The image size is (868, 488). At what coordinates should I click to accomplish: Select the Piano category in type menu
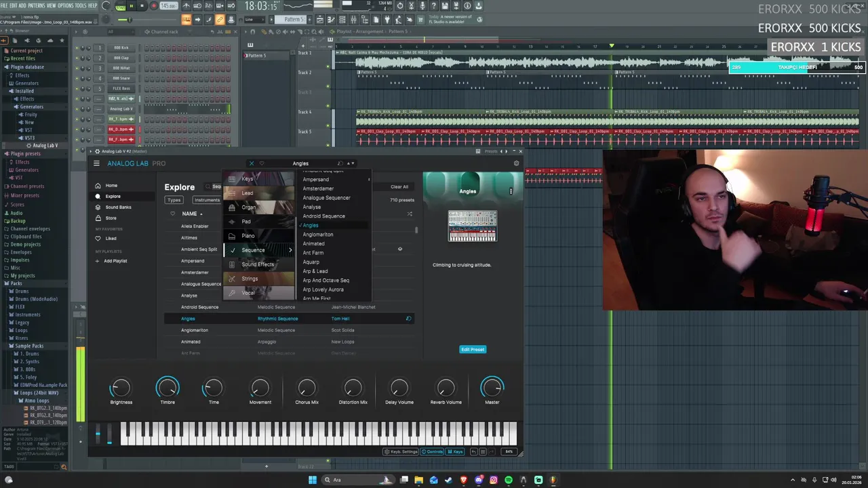tap(259, 235)
